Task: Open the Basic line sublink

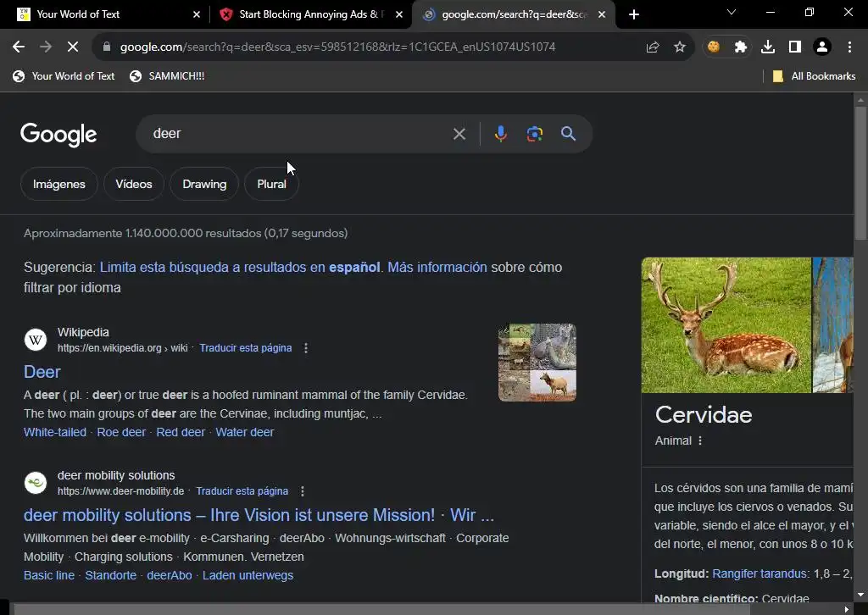Action: tap(48, 575)
